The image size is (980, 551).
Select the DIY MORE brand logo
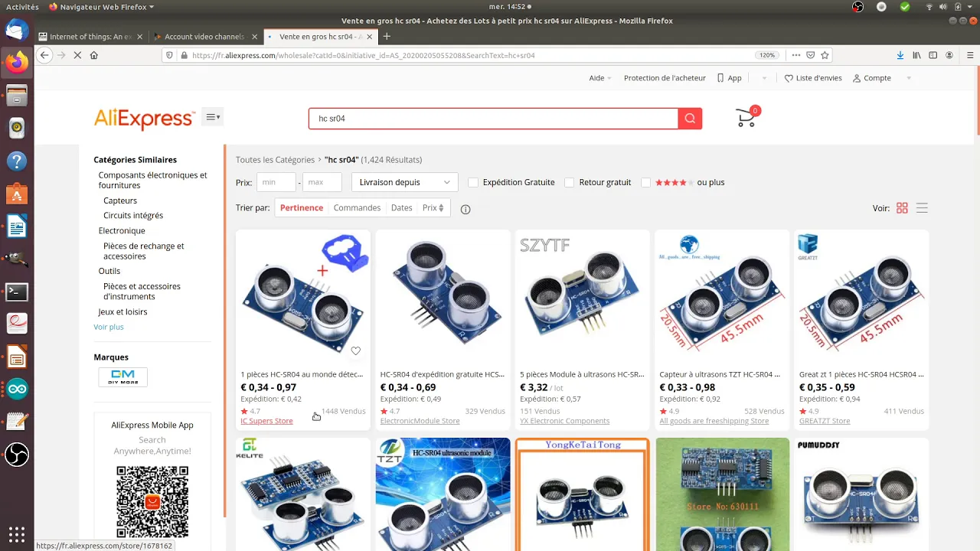pyautogui.click(x=123, y=377)
